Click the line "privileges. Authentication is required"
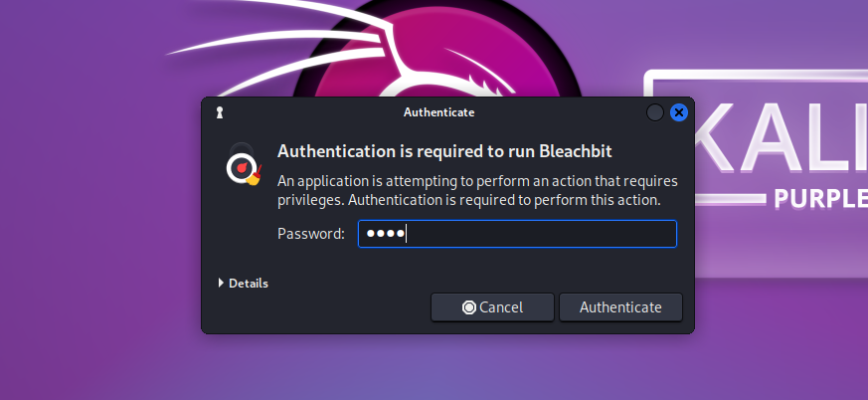Viewport: 868px width, 400px height. pos(469,199)
